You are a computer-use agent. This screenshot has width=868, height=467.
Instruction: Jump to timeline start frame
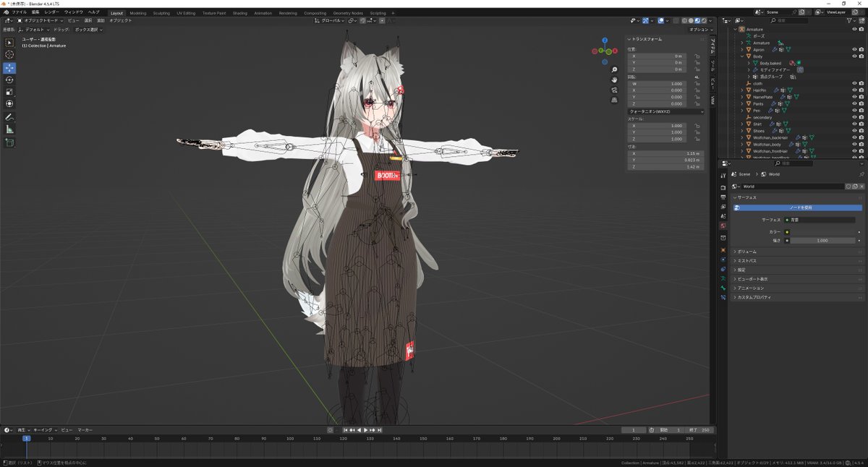click(x=346, y=430)
